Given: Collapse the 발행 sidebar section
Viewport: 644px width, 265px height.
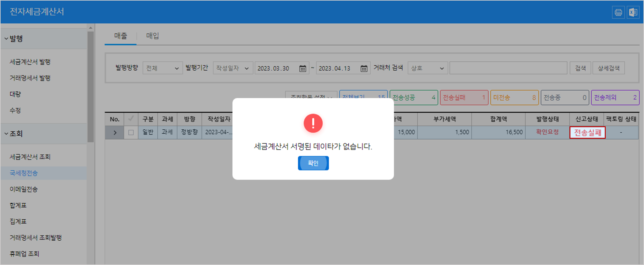Looking at the screenshot, I should [x=6, y=39].
